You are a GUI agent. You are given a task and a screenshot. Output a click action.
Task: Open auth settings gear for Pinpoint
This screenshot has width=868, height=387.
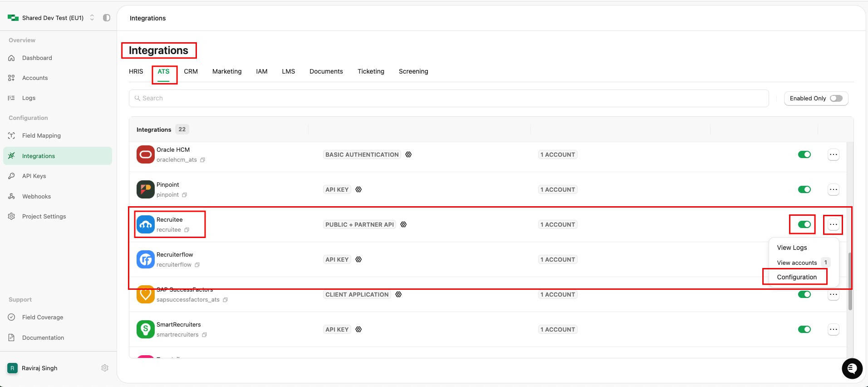tap(358, 189)
